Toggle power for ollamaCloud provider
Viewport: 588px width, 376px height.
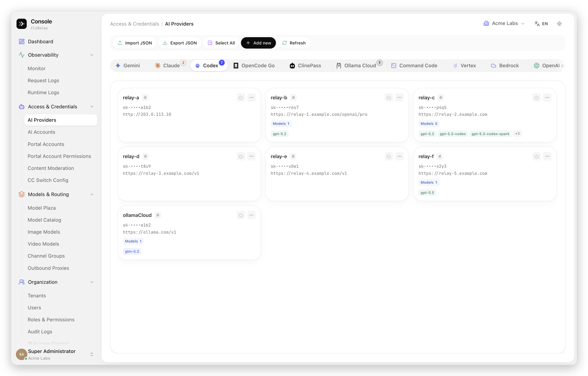tap(241, 215)
